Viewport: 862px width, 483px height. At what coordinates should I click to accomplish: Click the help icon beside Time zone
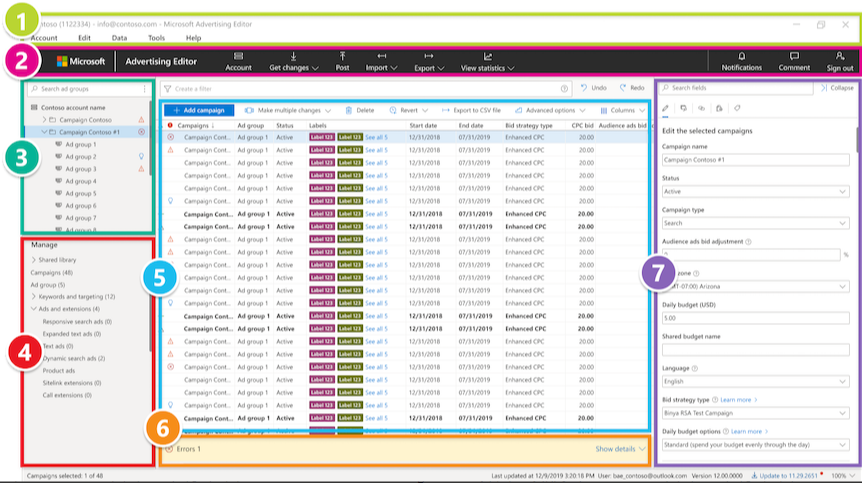pos(696,273)
